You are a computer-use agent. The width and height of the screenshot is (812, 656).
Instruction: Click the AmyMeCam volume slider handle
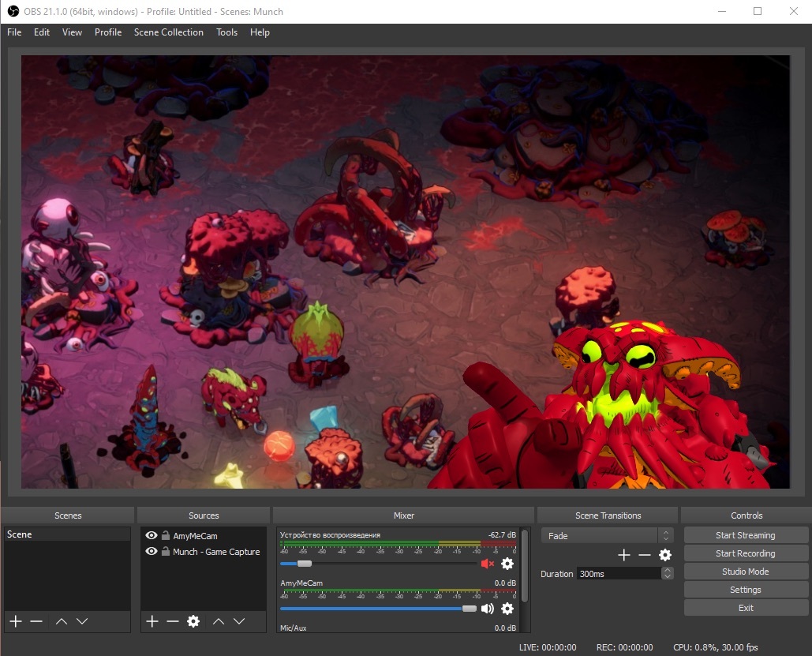tap(470, 609)
